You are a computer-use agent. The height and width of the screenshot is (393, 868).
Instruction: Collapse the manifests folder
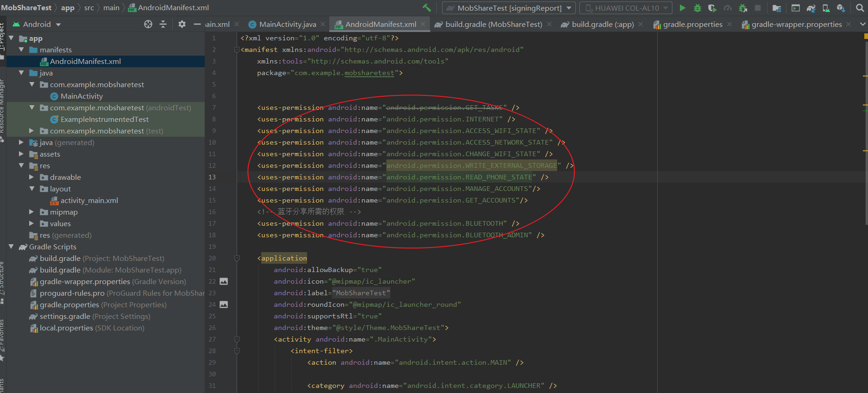coord(21,50)
